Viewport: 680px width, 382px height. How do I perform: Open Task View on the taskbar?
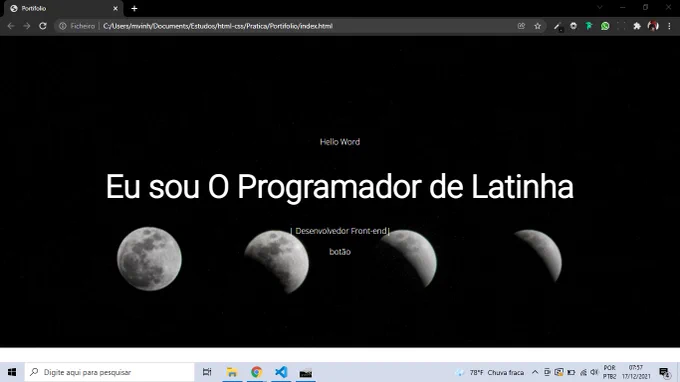tap(207, 372)
